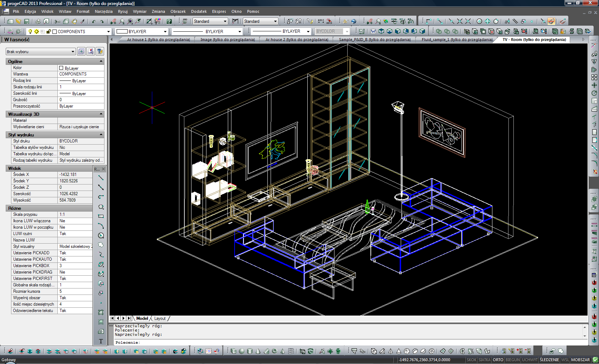Open the Print Preview tool
Screen dimensions: 599x364
[46, 21]
